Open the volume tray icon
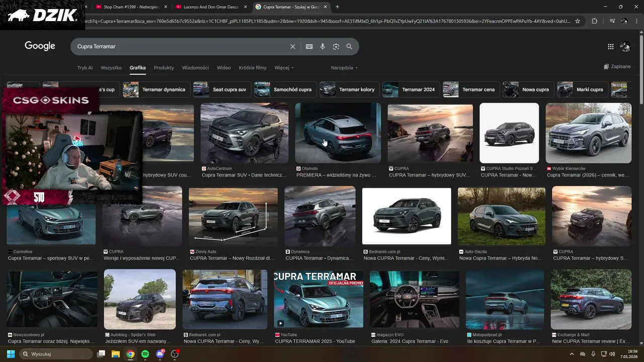Screen dimensions: 644x362 coord(612,354)
